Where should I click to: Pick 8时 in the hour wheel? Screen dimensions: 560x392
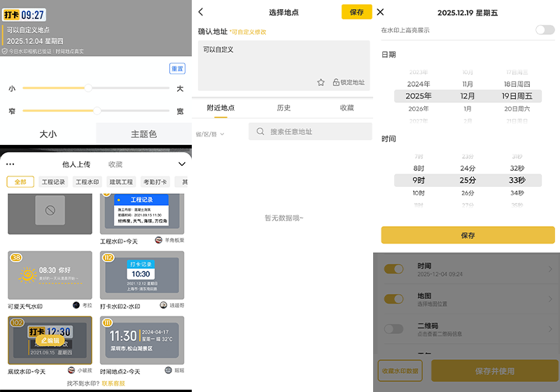tap(419, 168)
